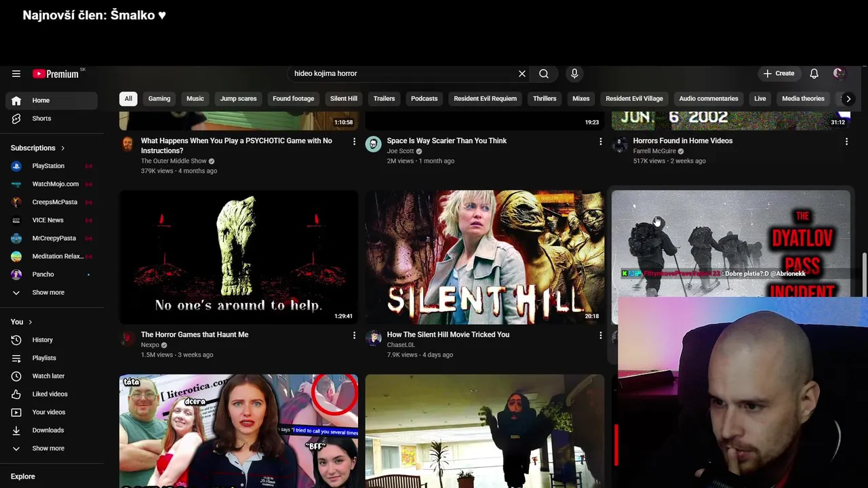Open title 'Horrors Found in Home Videos'
868x488 pixels.
683,141
